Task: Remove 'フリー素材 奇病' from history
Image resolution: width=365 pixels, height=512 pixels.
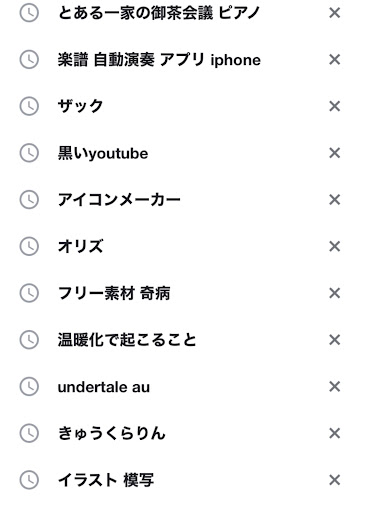Action: pos(334,293)
